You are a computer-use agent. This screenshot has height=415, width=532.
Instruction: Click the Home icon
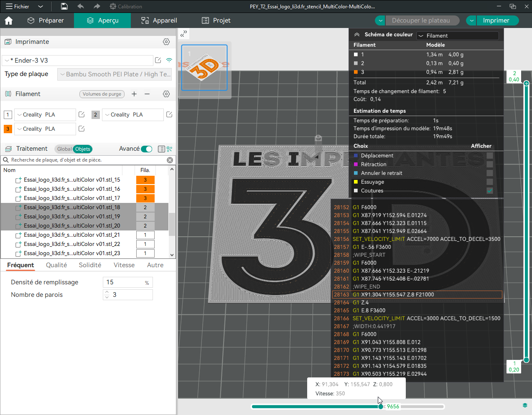click(x=9, y=20)
